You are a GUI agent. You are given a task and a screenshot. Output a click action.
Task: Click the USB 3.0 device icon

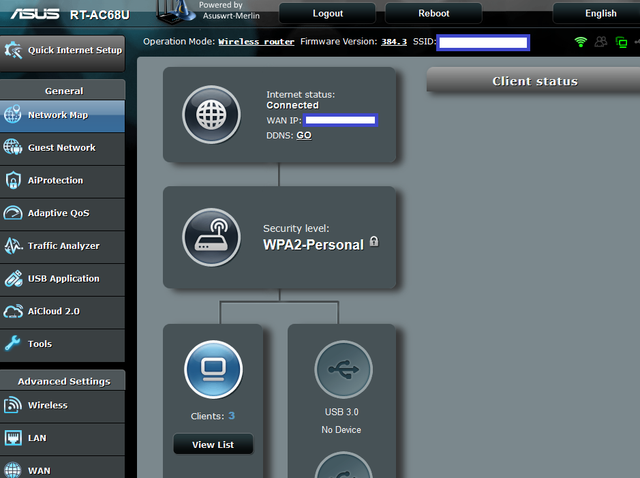click(343, 370)
